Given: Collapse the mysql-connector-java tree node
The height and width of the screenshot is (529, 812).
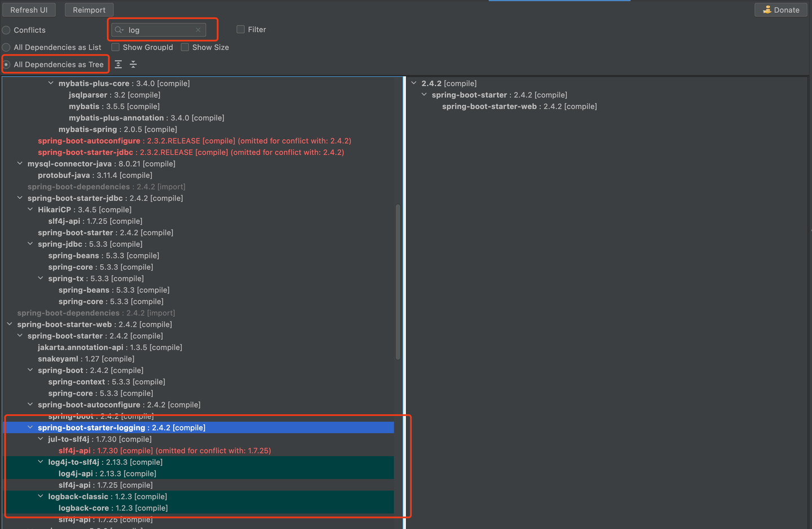Looking at the screenshot, I should [x=20, y=164].
